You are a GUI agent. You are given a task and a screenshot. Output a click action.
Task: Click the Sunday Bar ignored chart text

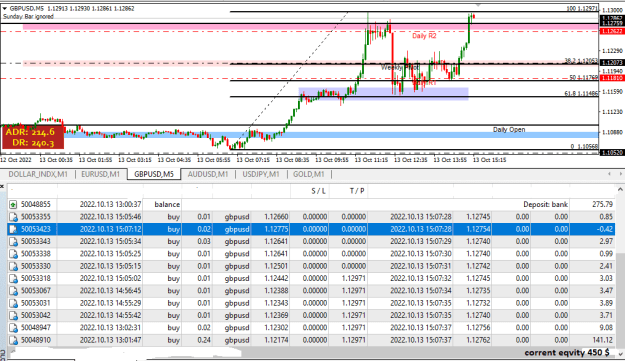28,16
